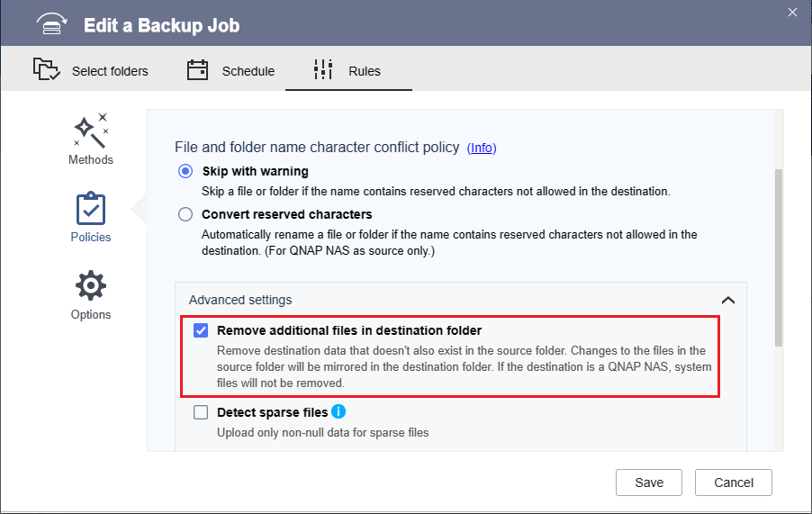
Task: Uncheck Remove additional files in destination folder
Action: pos(201,330)
